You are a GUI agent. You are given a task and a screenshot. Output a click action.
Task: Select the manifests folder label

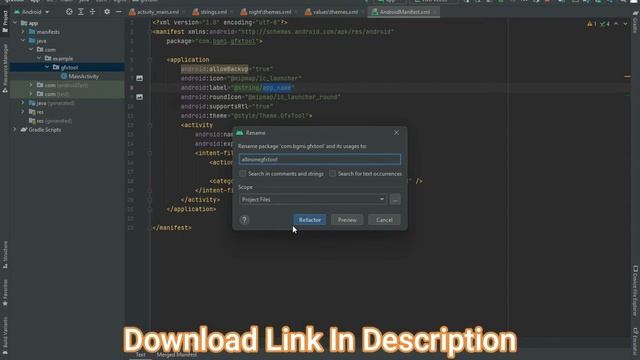48,32
